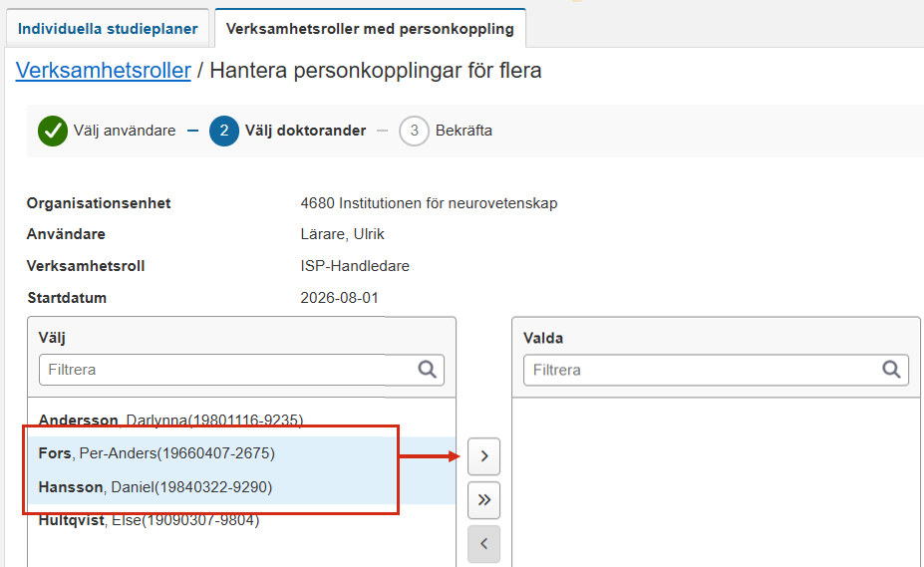Click the role value ISP-Handledare

(355, 266)
